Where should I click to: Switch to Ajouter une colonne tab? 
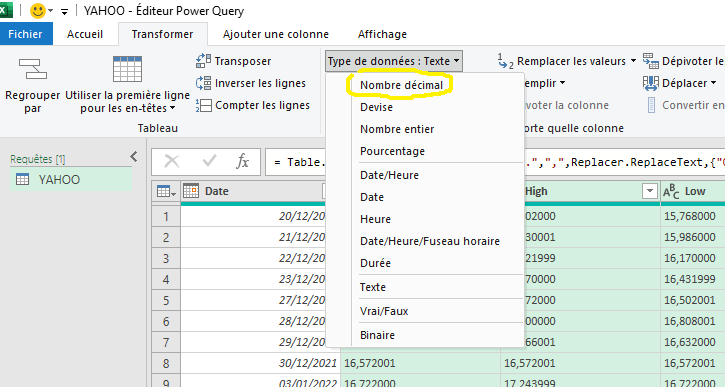[276, 34]
